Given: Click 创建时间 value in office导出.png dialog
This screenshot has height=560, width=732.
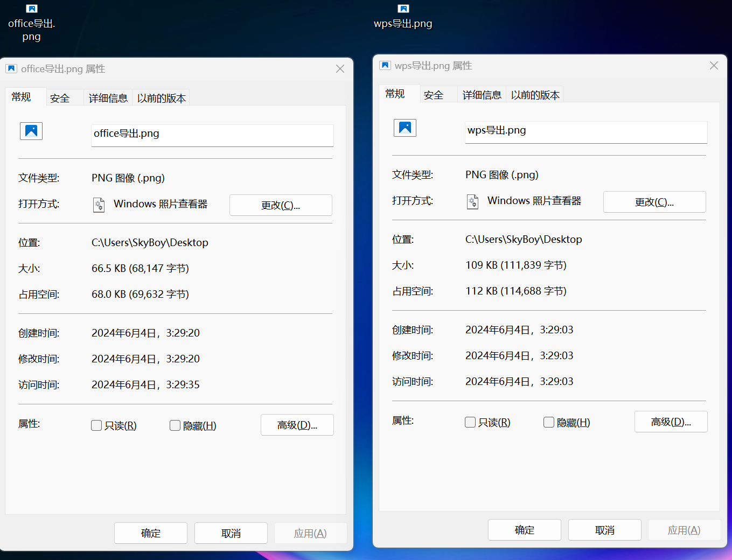Looking at the screenshot, I should click(x=145, y=333).
